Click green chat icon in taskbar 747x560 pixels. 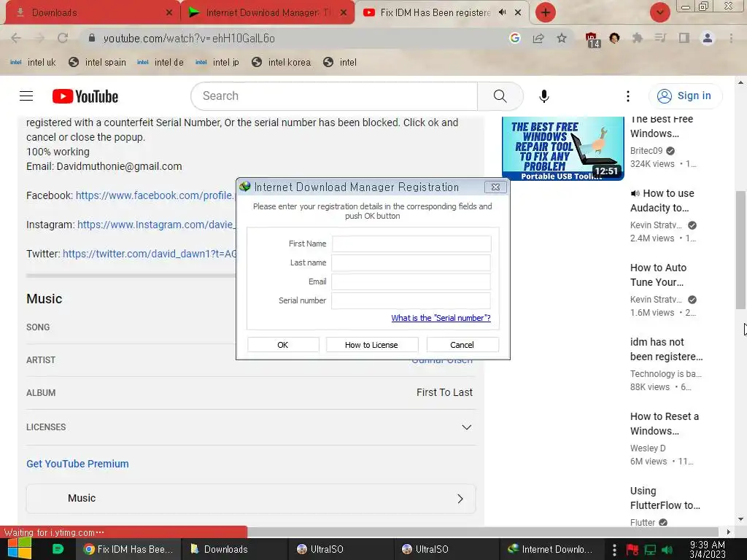click(x=58, y=549)
